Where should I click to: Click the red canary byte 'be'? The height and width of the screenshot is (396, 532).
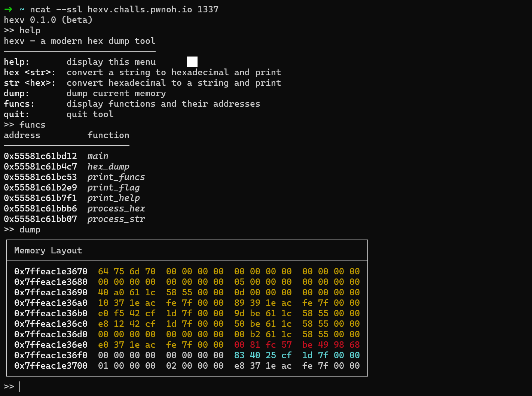(x=308, y=345)
